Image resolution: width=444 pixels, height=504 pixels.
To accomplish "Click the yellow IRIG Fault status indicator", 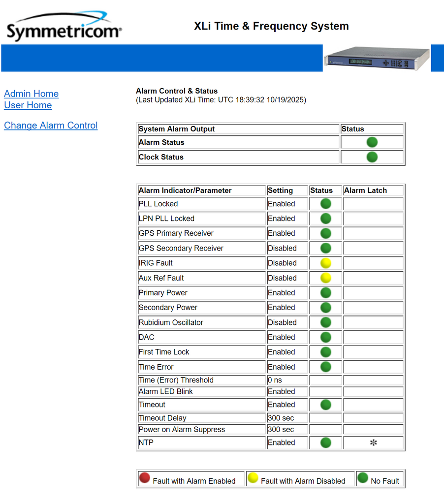I will tap(325, 263).
